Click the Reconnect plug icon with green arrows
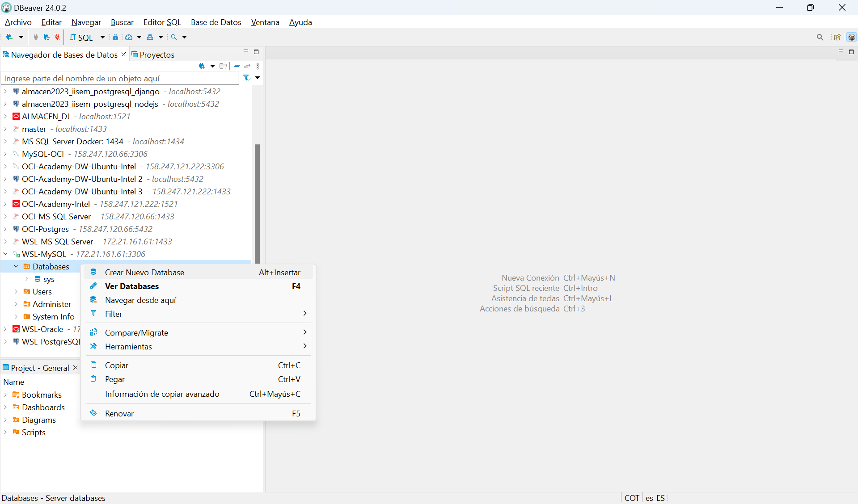Image resolution: width=858 pixels, height=504 pixels. [x=46, y=37]
